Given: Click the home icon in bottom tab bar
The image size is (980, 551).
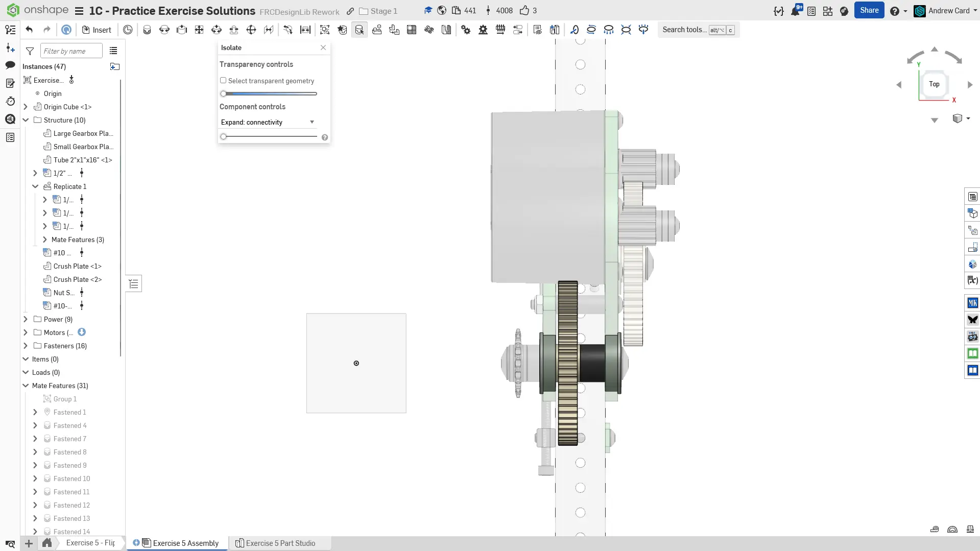Looking at the screenshot, I should (47, 543).
